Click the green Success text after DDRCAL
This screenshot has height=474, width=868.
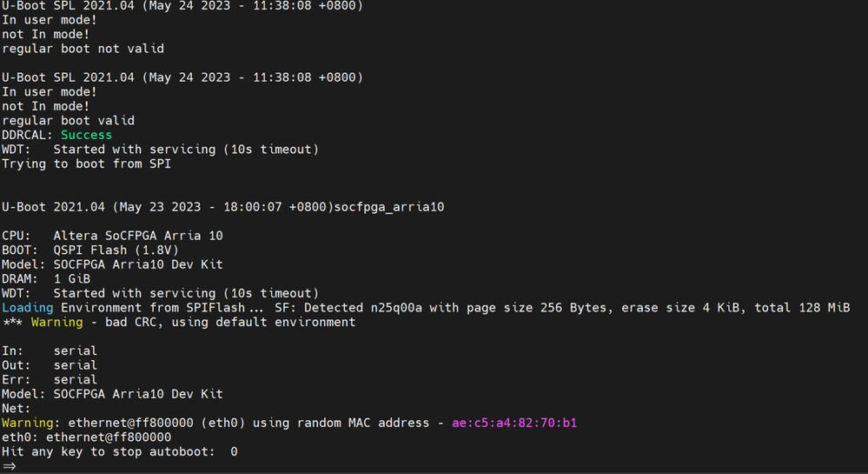coord(86,135)
